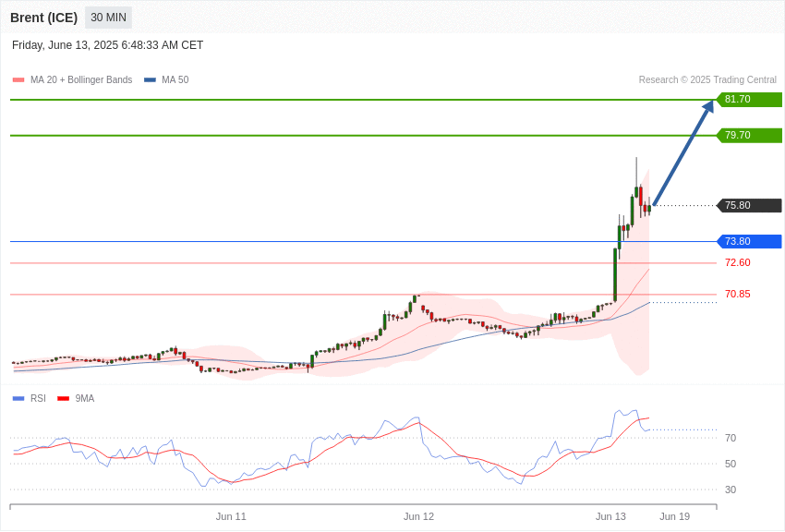Click the Research © 2025 Trading Central text
The height and width of the screenshot is (532, 785).
pyautogui.click(x=707, y=80)
